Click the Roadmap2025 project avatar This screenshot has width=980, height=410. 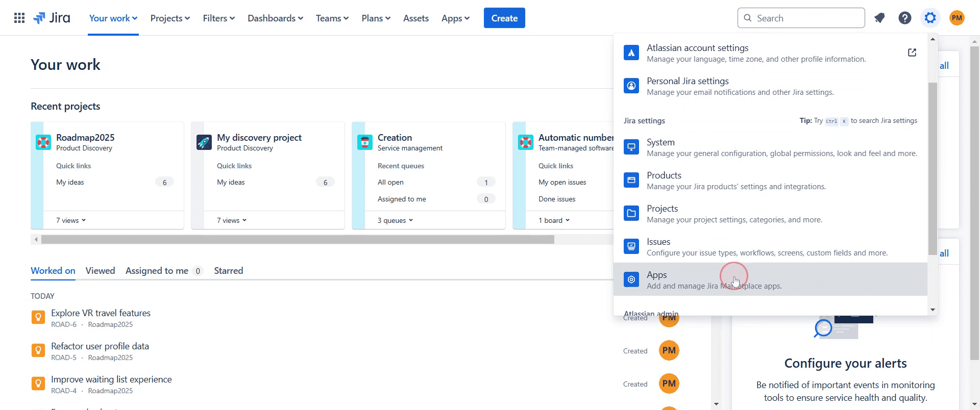pos(43,142)
